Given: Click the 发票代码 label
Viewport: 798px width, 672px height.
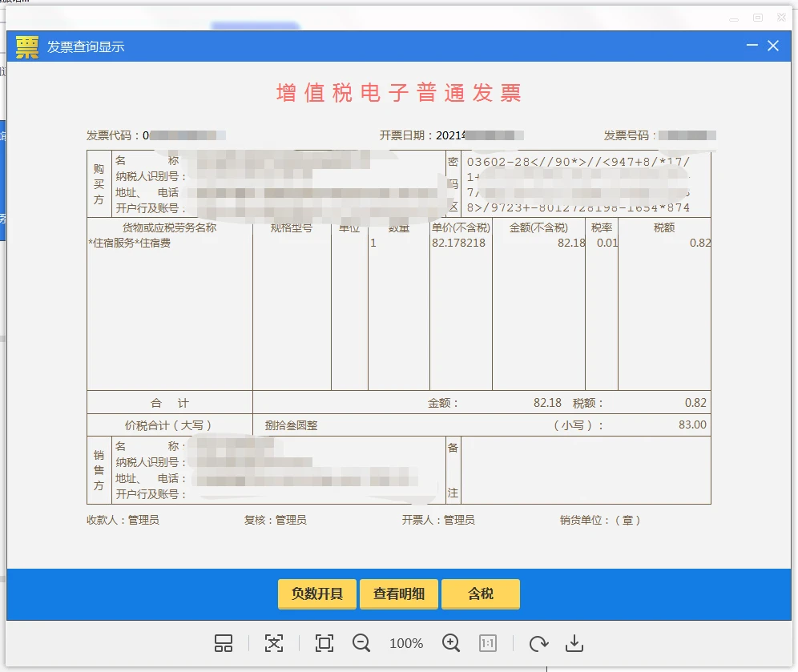Looking at the screenshot, I should [111, 135].
